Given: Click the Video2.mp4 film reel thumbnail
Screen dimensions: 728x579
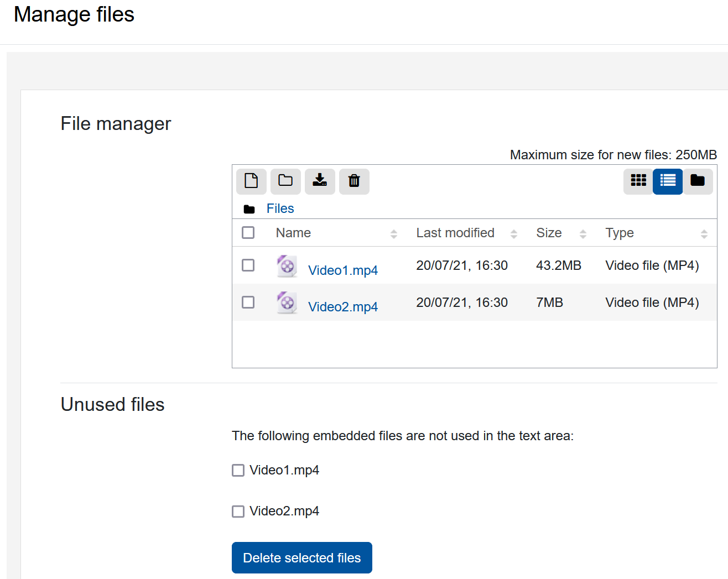Looking at the screenshot, I should click(287, 302).
